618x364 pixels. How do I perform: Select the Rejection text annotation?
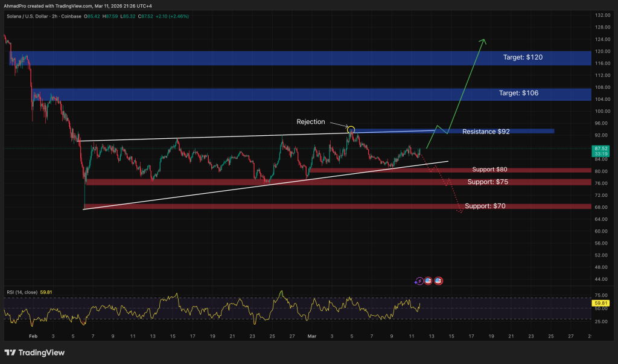point(311,122)
